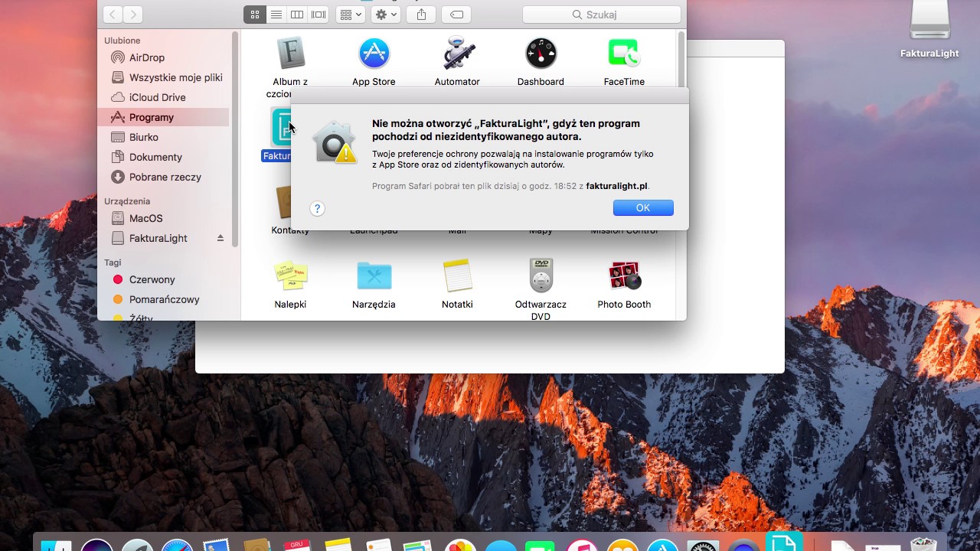Open the Trash in the Dock
Image resolution: width=980 pixels, height=551 pixels.
click(923, 544)
